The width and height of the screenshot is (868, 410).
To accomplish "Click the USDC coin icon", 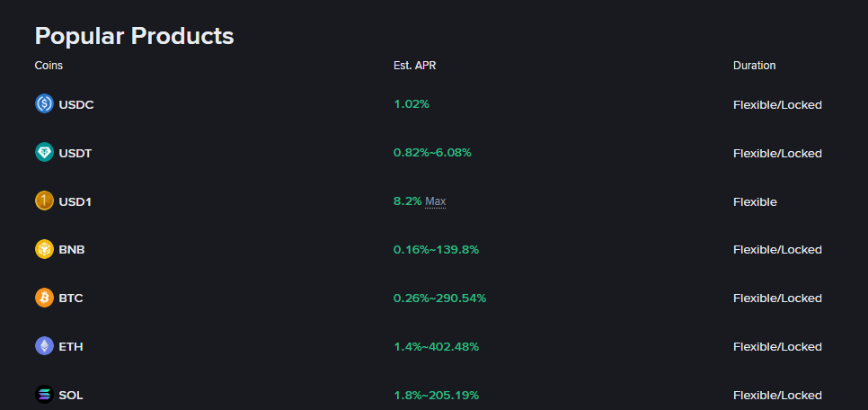I will 45,104.
